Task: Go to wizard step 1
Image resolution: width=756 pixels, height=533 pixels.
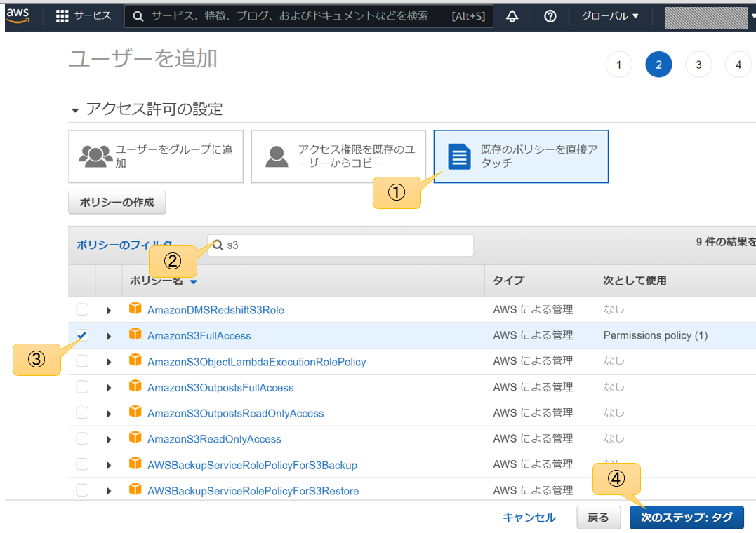Action: 618,65
